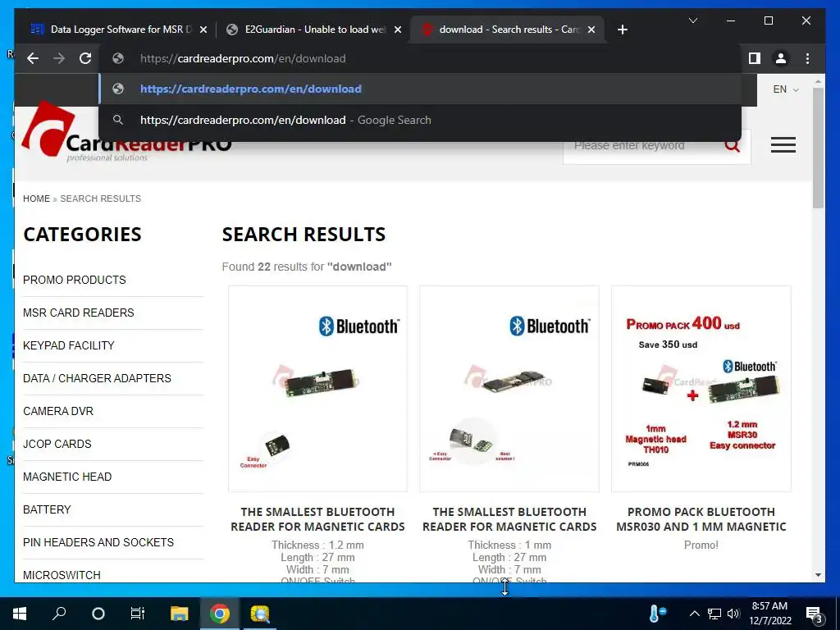Click the scrollbar down arrow
The width and height of the screenshot is (840, 630).
(x=818, y=575)
